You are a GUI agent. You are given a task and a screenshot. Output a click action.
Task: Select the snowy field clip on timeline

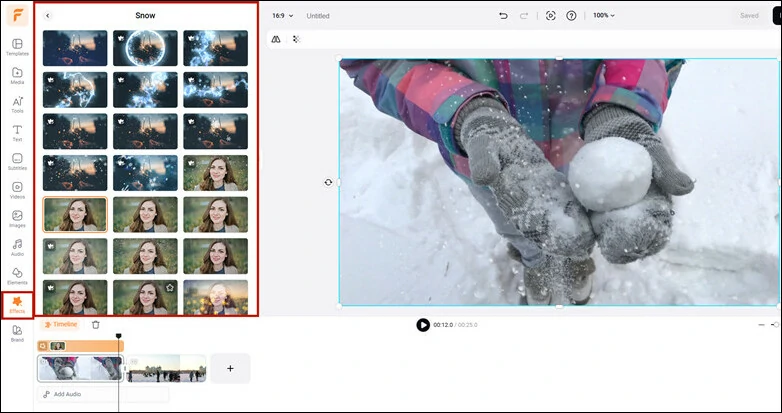pyautogui.click(x=167, y=369)
